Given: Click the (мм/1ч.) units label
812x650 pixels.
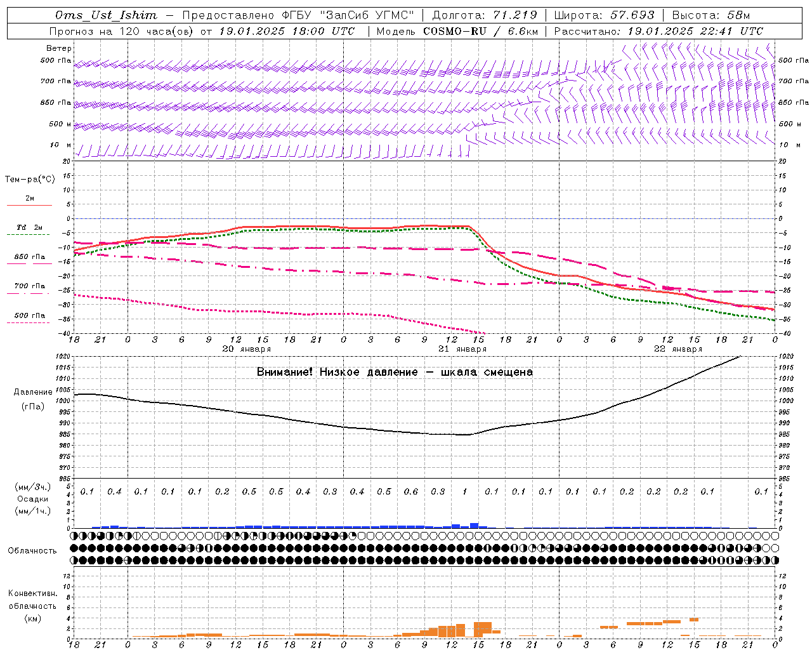Looking at the screenshot, I should click(x=33, y=510).
